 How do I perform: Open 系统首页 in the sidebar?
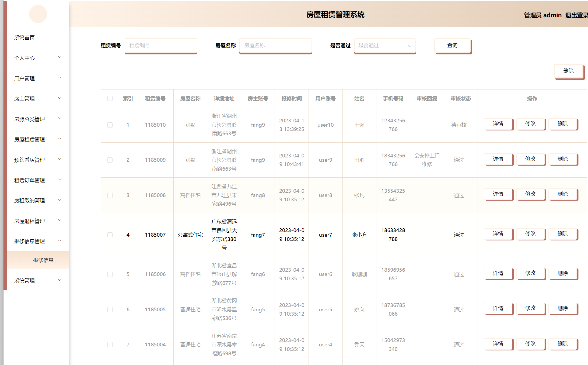[x=24, y=37]
